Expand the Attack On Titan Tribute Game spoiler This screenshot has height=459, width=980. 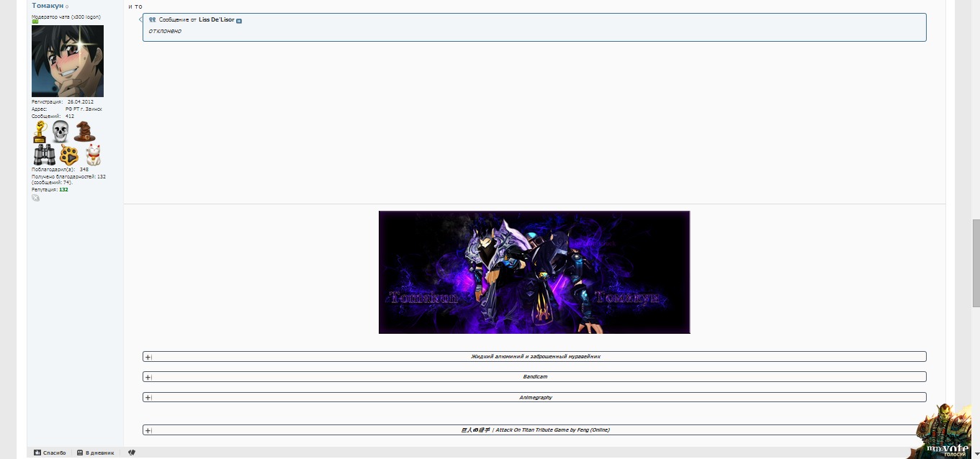(x=148, y=430)
